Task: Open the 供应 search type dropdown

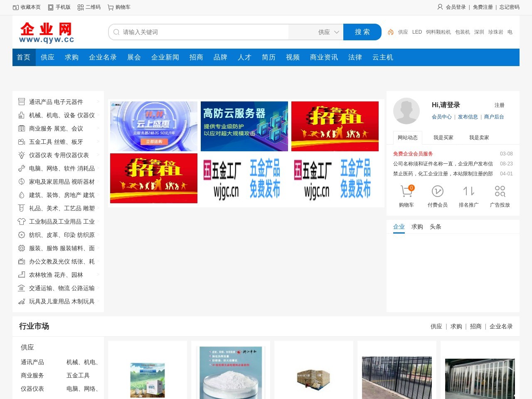Action: (x=328, y=32)
